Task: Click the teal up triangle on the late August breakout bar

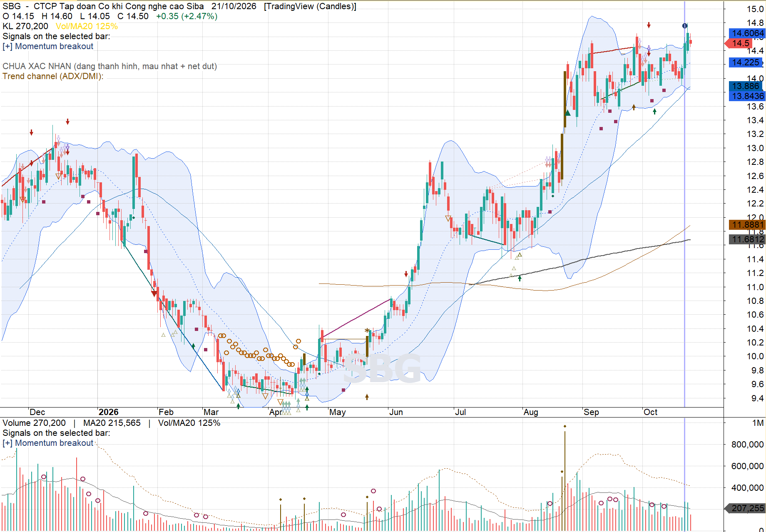Action: pos(568,113)
